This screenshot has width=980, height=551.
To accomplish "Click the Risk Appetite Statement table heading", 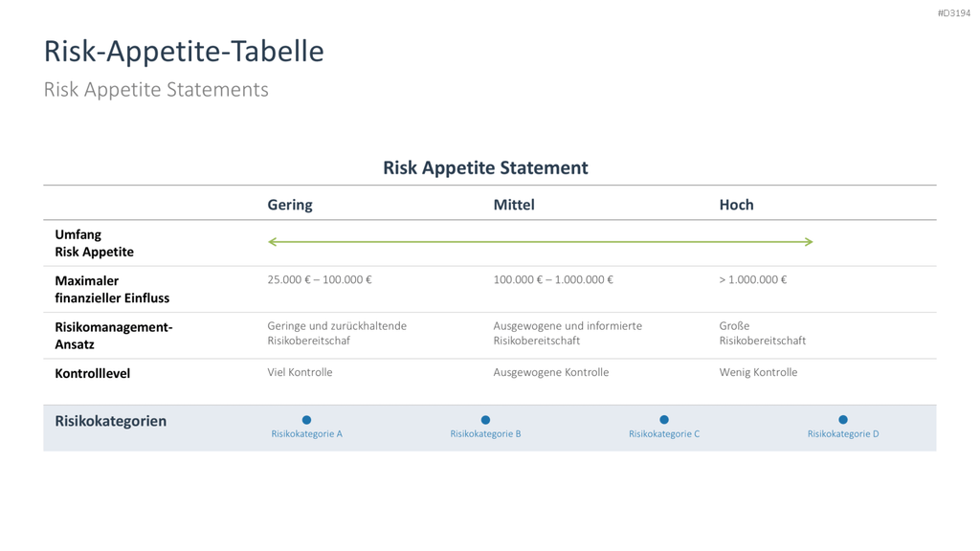I will click(485, 167).
